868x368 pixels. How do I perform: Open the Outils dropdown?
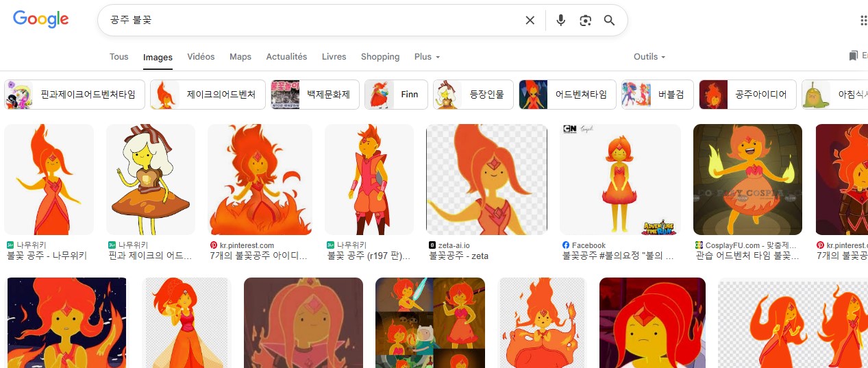pyautogui.click(x=649, y=57)
